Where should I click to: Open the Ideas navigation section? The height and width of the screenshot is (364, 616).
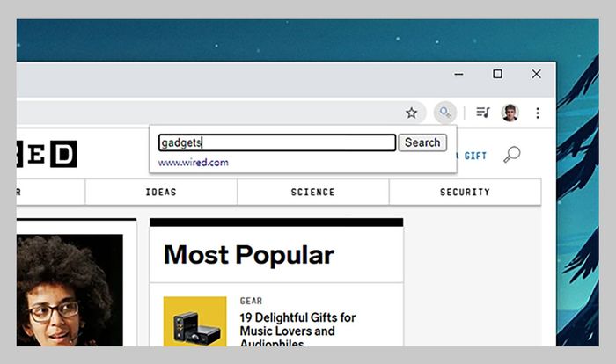[x=161, y=192]
